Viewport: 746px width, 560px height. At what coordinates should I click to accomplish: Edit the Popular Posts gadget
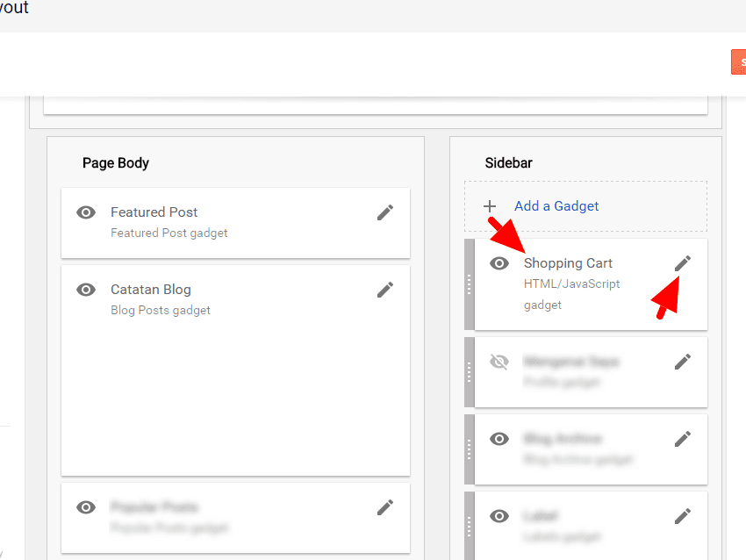pyautogui.click(x=384, y=507)
